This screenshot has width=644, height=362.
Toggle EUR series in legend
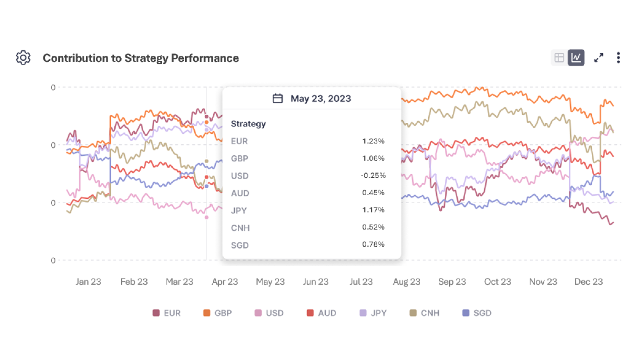point(167,313)
